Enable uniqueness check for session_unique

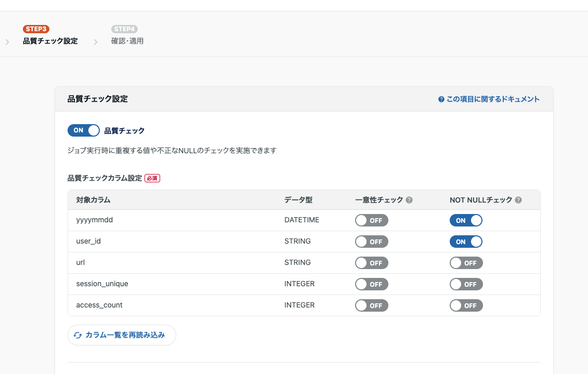(x=371, y=284)
